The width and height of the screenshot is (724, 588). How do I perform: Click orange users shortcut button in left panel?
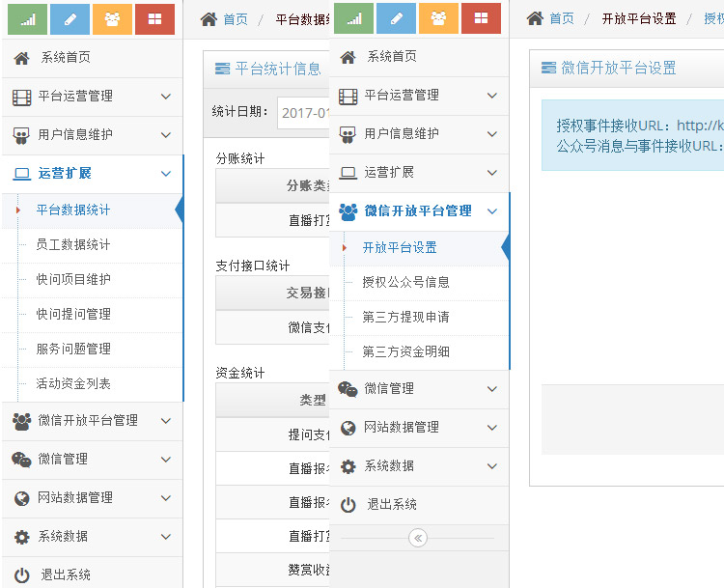click(112, 19)
